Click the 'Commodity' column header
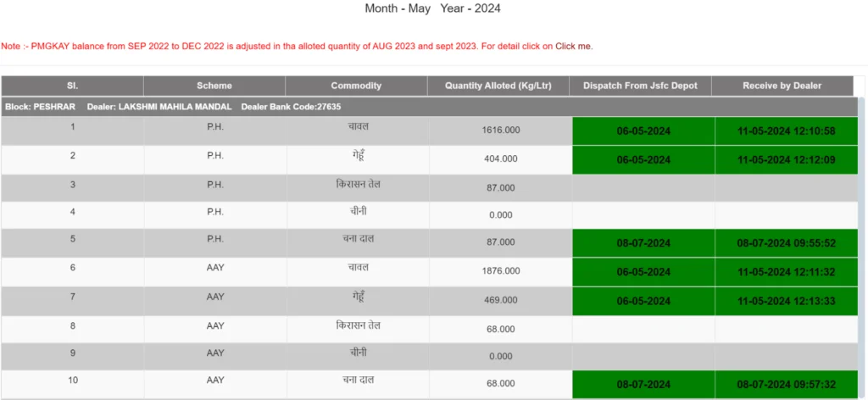 click(356, 86)
